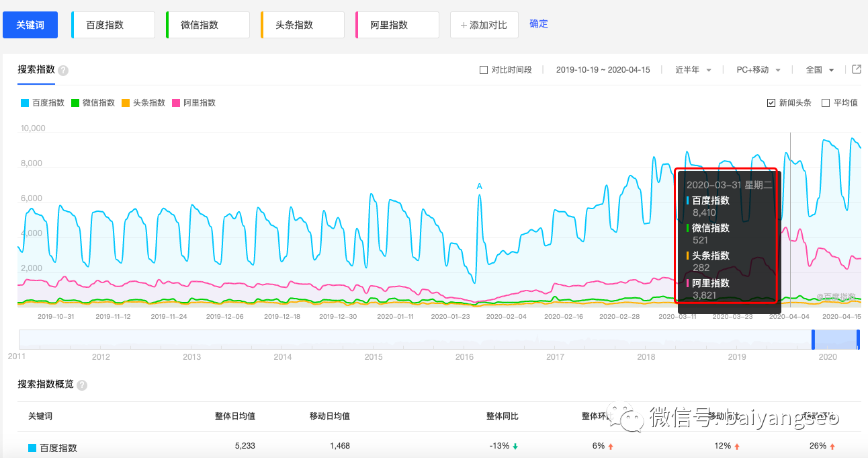The width and height of the screenshot is (868, 458).
Task: Expand the PC+移动 source dropdown
Action: 758,70
